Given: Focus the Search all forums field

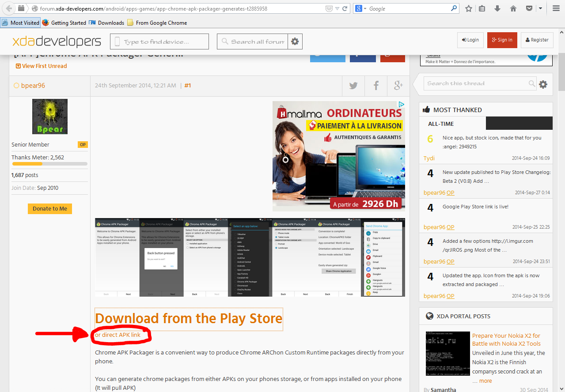Looking at the screenshot, I should click(x=253, y=41).
